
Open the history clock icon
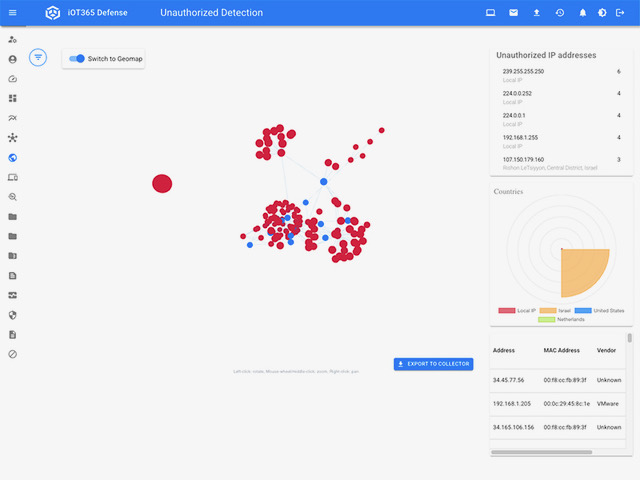(559, 13)
